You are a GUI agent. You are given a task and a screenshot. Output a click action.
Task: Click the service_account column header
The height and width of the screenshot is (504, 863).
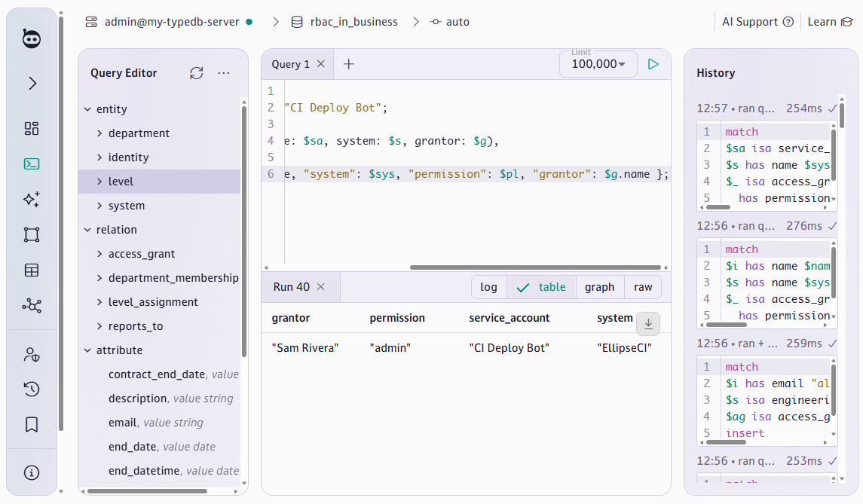click(509, 318)
